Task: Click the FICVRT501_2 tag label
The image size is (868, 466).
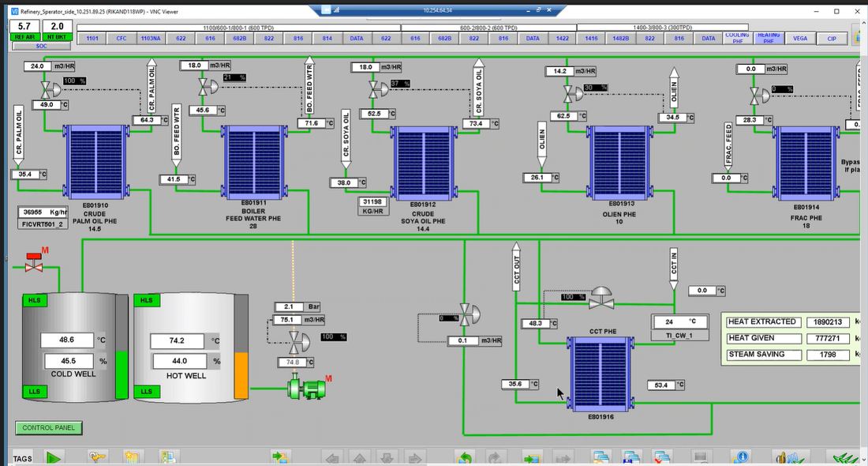Action: [x=43, y=224]
